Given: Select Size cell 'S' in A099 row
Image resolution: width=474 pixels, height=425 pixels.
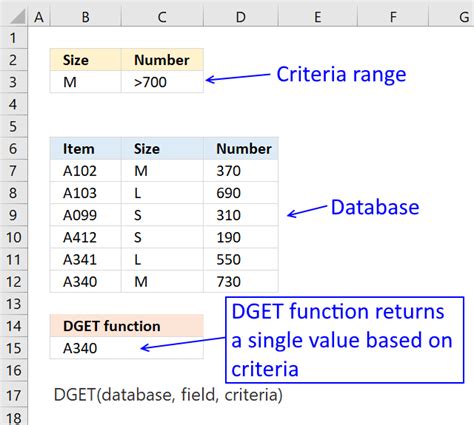Looking at the screenshot, I should click(x=162, y=215).
